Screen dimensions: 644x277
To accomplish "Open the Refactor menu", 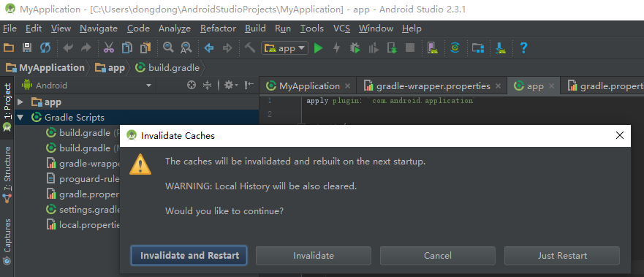I will pos(218,29).
